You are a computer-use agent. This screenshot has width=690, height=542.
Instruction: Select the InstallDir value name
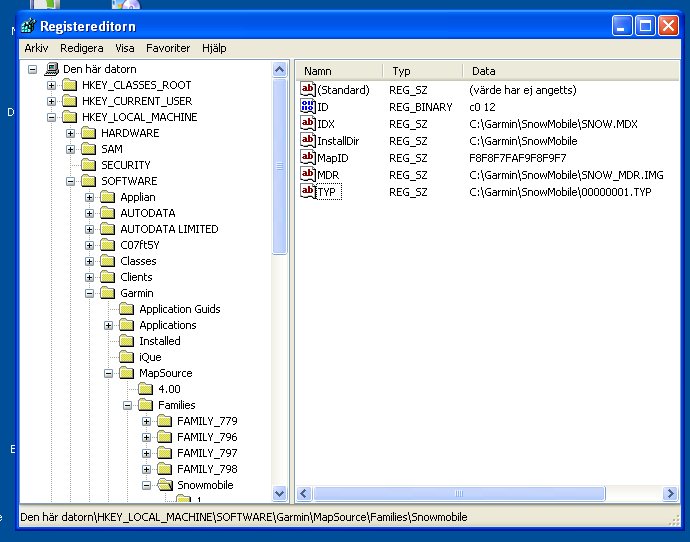point(338,141)
